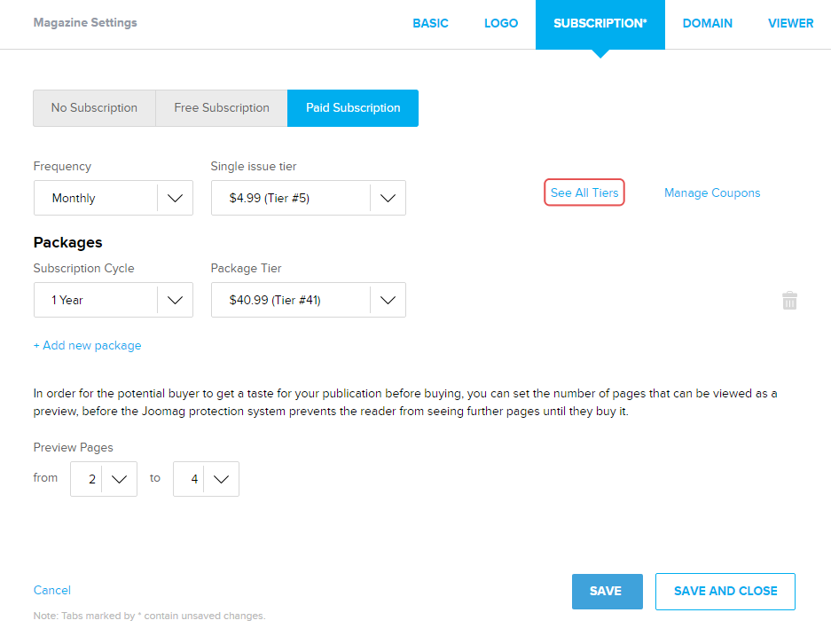Screen dimensions: 831x644
Task: Select the No Subscription option
Action: click(x=94, y=108)
